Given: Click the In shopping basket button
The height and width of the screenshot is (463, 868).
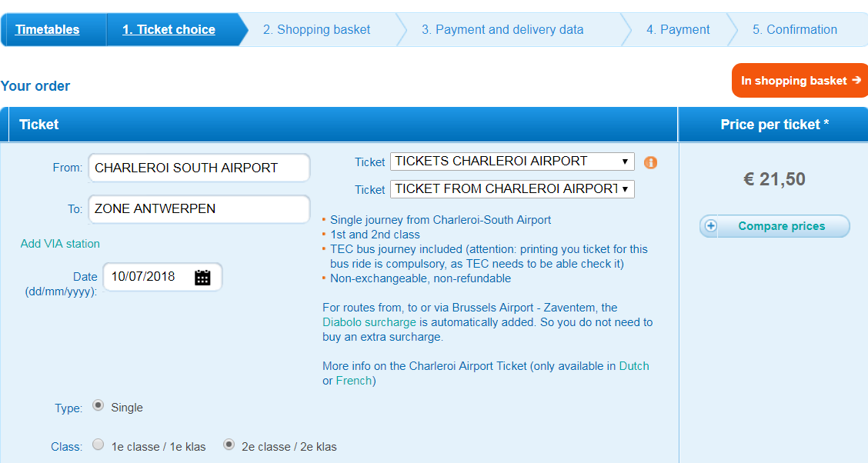Looking at the screenshot, I should coord(800,80).
